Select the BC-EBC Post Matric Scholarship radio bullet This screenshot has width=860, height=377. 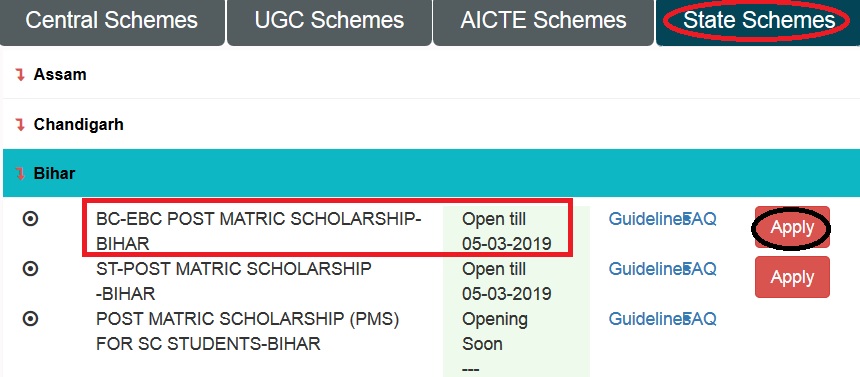click(x=31, y=219)
